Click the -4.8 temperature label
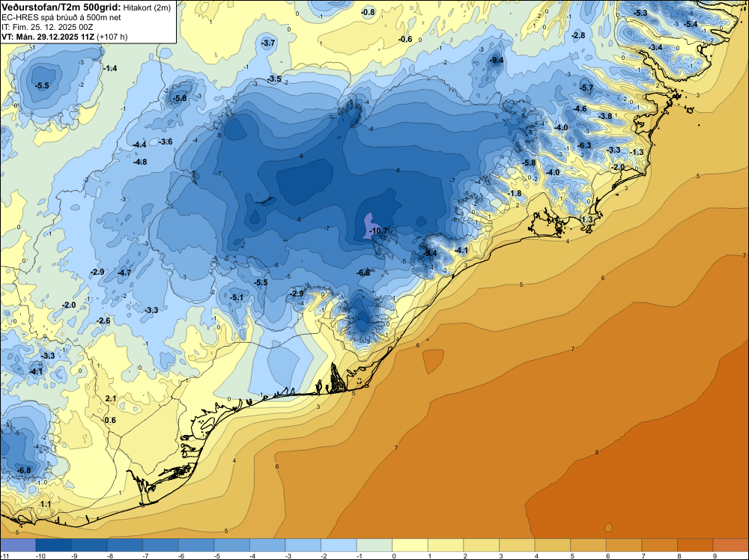Viewport: 749px width, 560px height. click(139, 162)
